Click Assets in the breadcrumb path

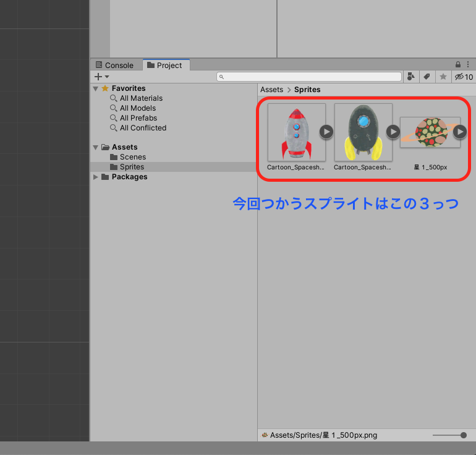click(271, 90)
